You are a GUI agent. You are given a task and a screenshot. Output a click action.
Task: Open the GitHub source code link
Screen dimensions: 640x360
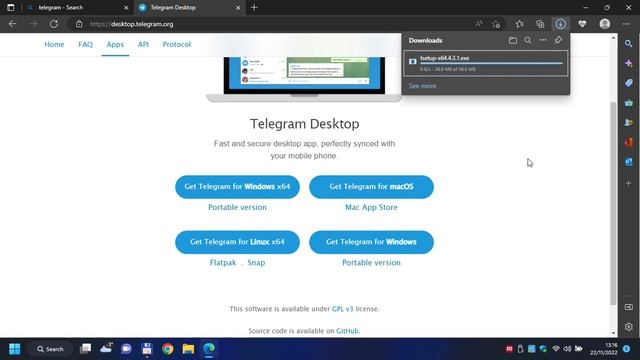pos(347,331)
